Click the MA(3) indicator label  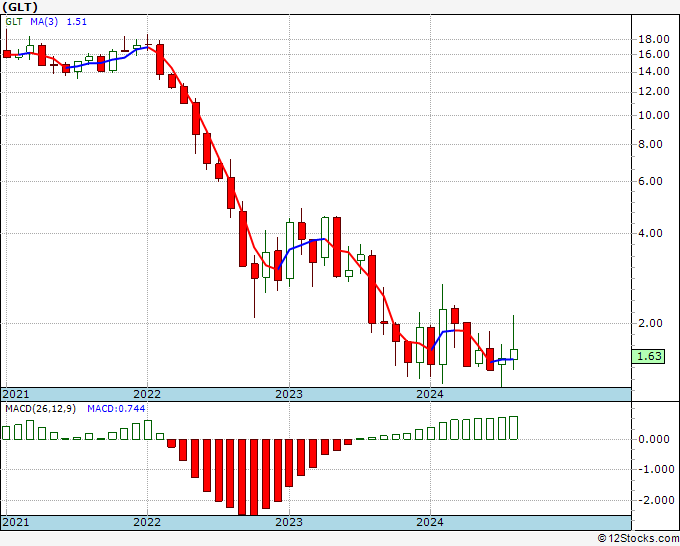tap(44, 22)
